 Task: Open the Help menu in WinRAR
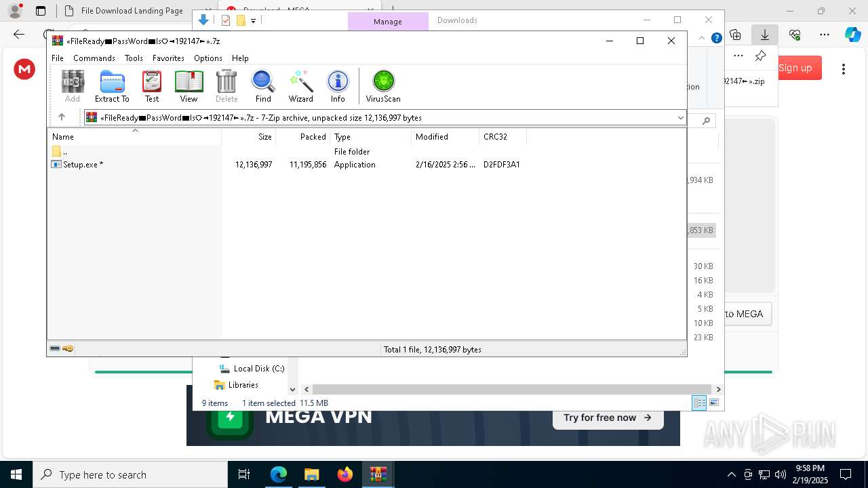coord(240,58)
